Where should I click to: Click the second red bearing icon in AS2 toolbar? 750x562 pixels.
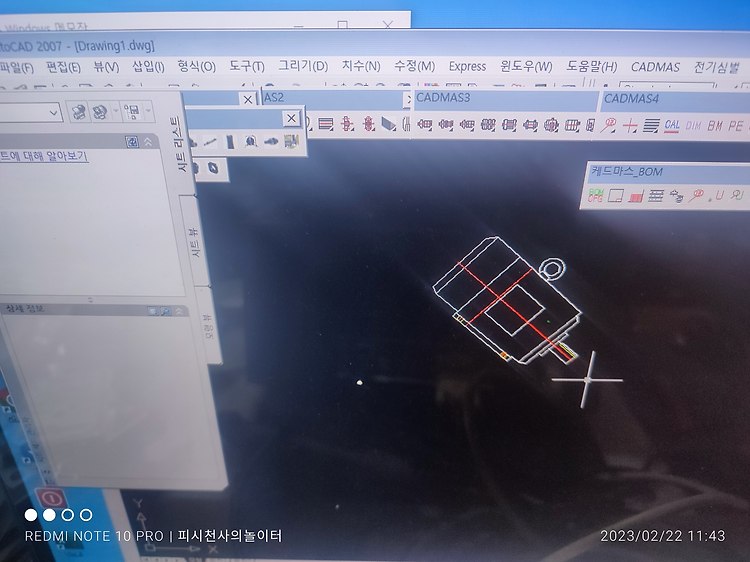pyautogui.click(x=368, y=124)
